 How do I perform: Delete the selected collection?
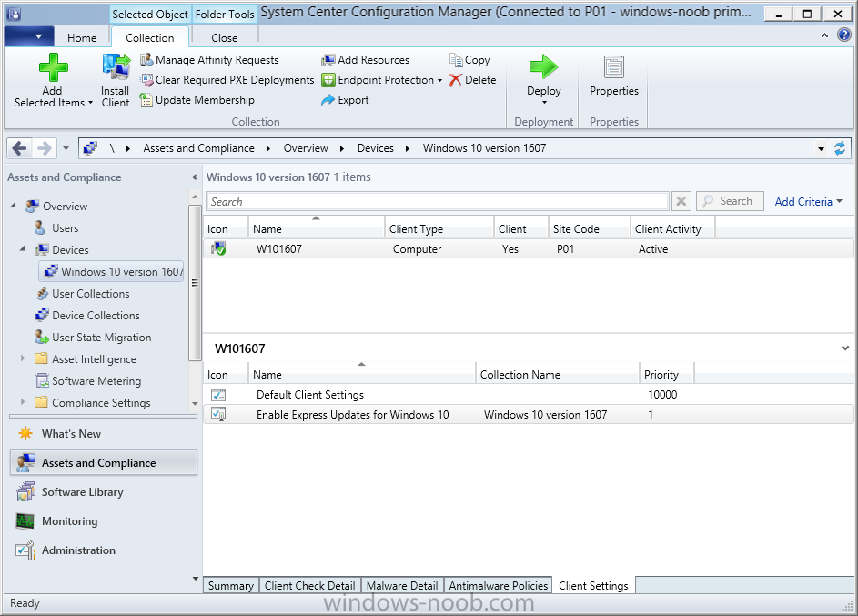(x=473, y=80)
